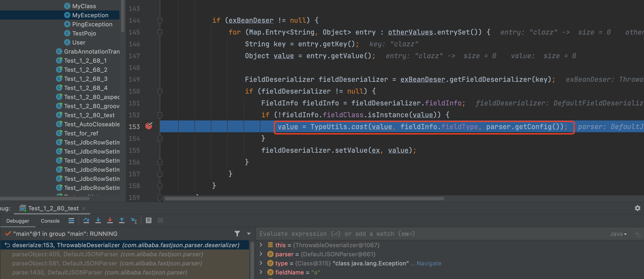Viewport: 644px width, 279px height.
Task: Open the debug panel settings gear
Action: tap(637, 208)
